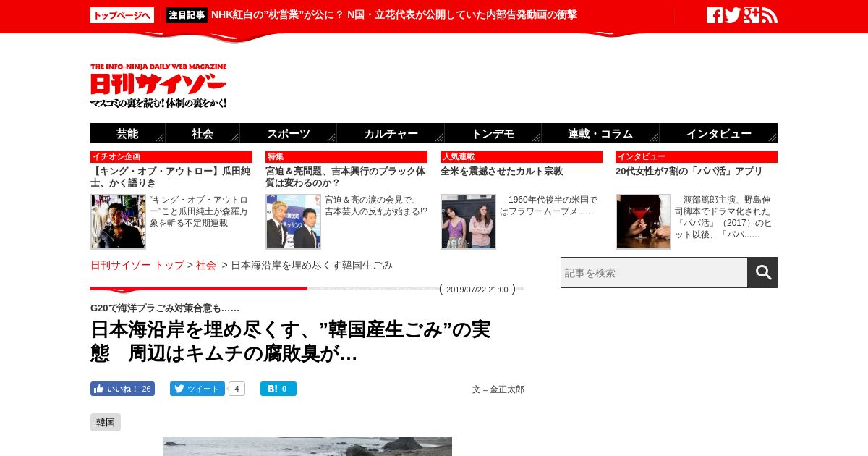The image size is (868, 456).
Task: Click the Twitter ツイート button
Action: [197, 389]
